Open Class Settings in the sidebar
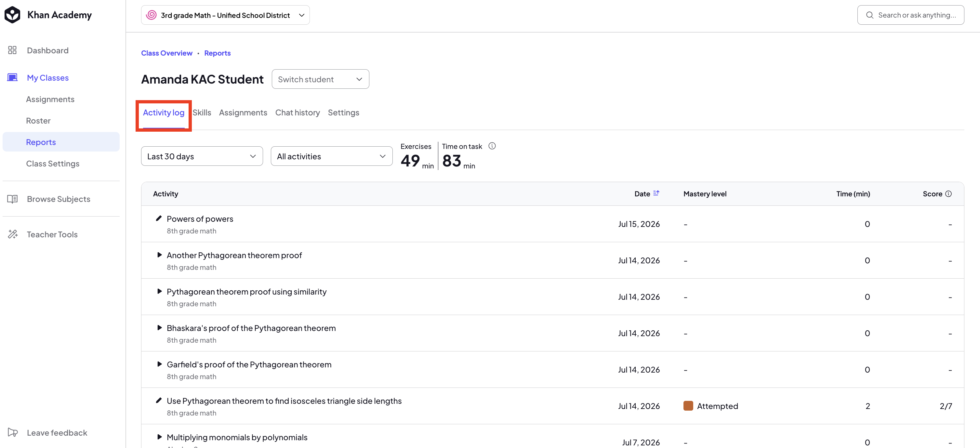 (52, 164)
